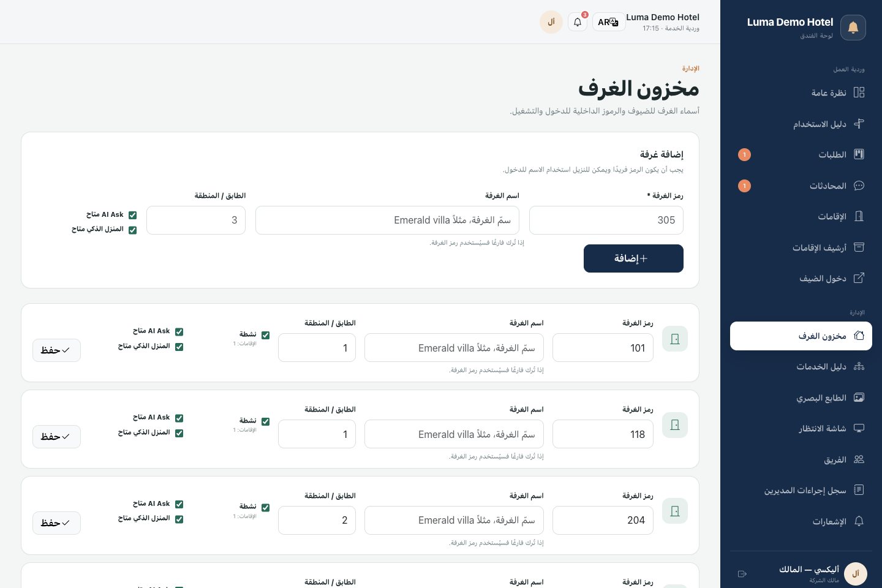The height and width of the screenshot is (588, 882).
Task: Go to الطلبات requests page
Action: pyautogui.click(x=801, y=154)
